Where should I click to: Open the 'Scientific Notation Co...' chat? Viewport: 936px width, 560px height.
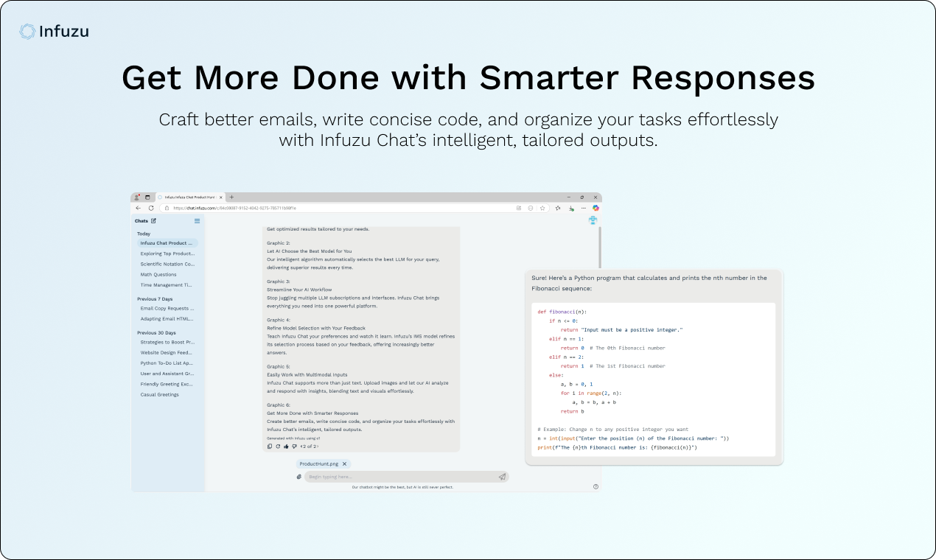point(167,264)
